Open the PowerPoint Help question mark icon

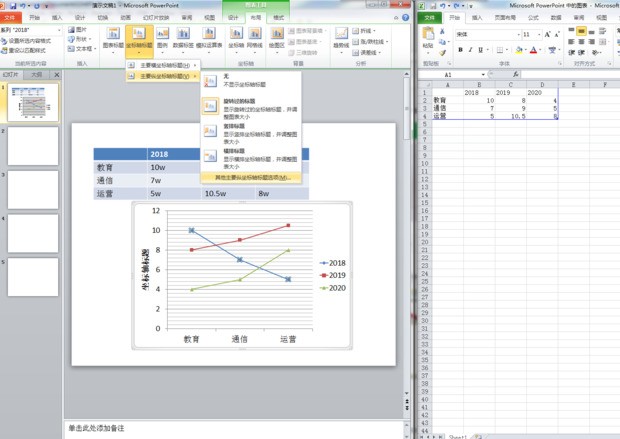[x=405, y=17]
